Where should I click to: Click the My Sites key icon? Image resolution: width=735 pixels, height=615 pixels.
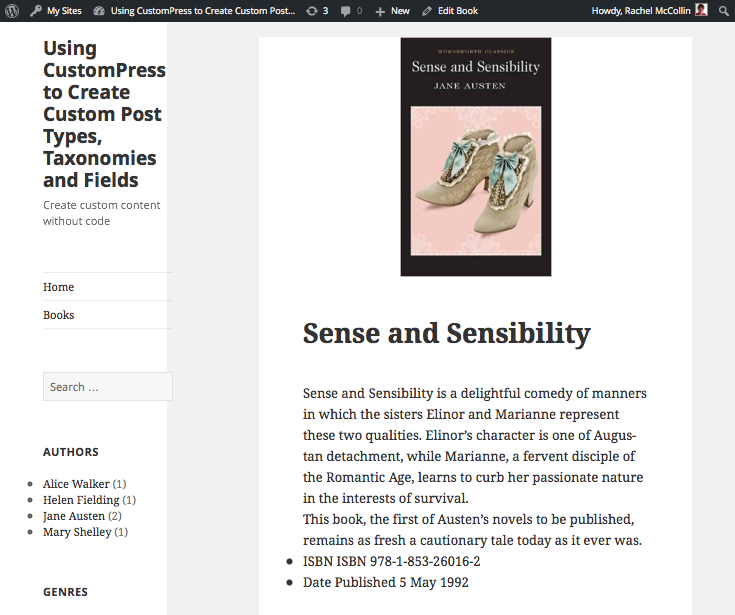(36, 11)
